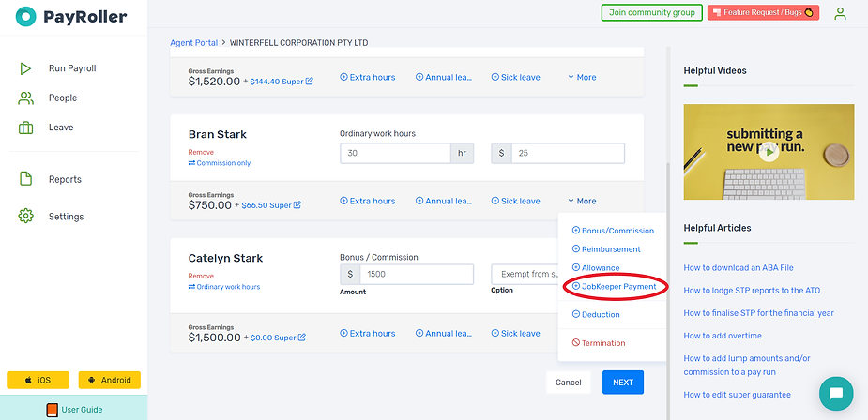Viewport: 868px width, 420px height.
Task: Click the Leave briefcase icon
Action: click(x=25, y=127)
